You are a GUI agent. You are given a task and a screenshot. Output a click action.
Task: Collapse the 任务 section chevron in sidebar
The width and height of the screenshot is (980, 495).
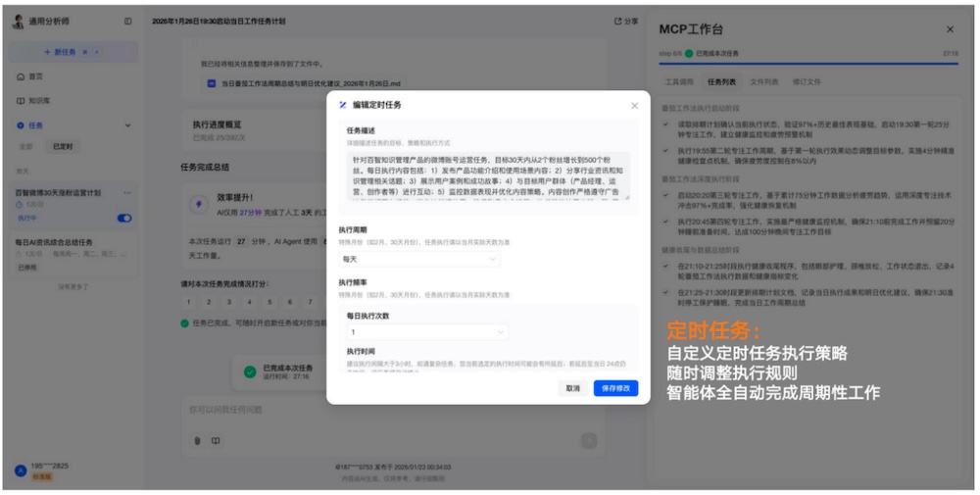pos(127,125)
